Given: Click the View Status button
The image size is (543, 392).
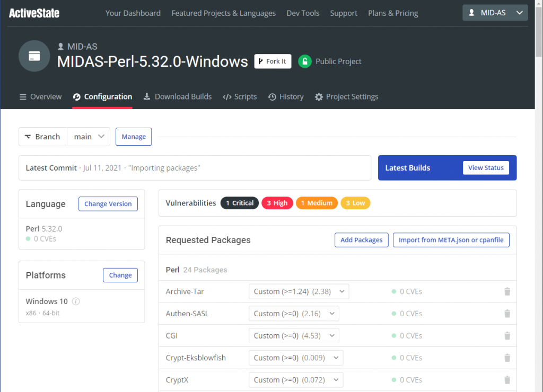Looking at the screenshot, I should click(485, 168).
